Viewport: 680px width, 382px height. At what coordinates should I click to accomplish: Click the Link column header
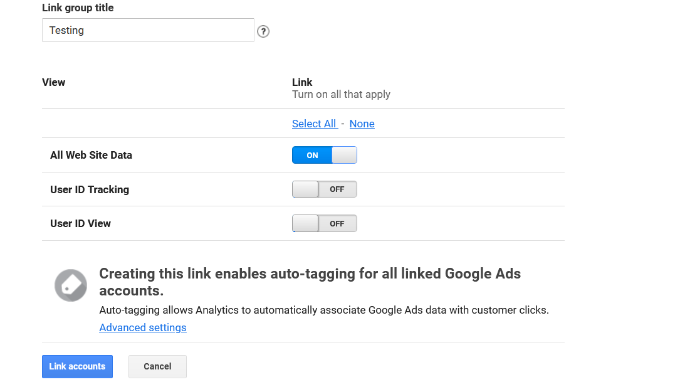[x=302, y=82]
